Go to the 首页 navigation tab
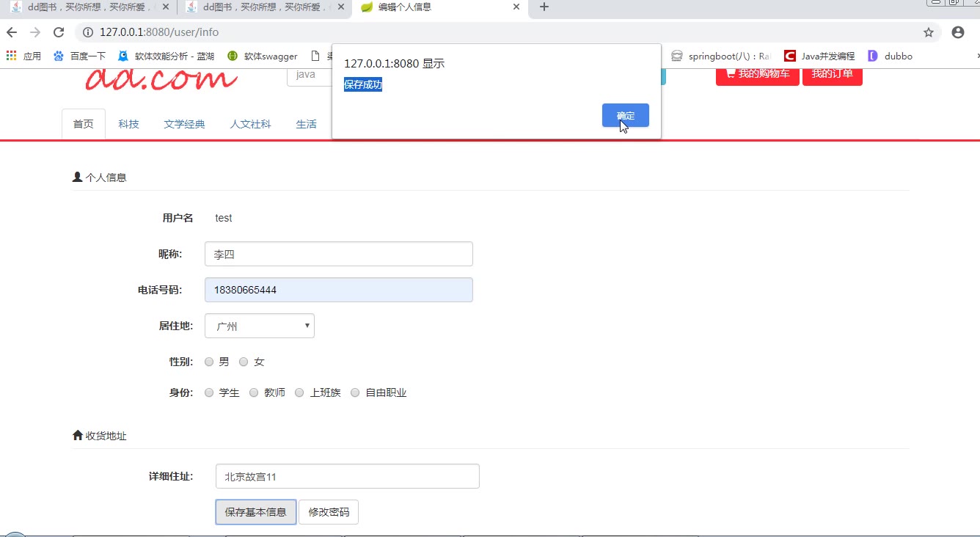The image size is (980, 537). 84,124
